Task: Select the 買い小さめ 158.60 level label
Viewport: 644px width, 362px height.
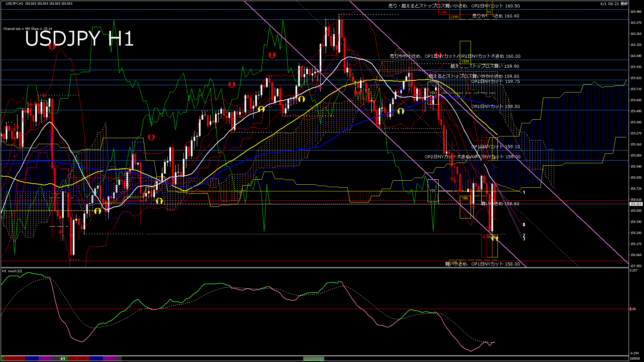Action: pos(500,203)
